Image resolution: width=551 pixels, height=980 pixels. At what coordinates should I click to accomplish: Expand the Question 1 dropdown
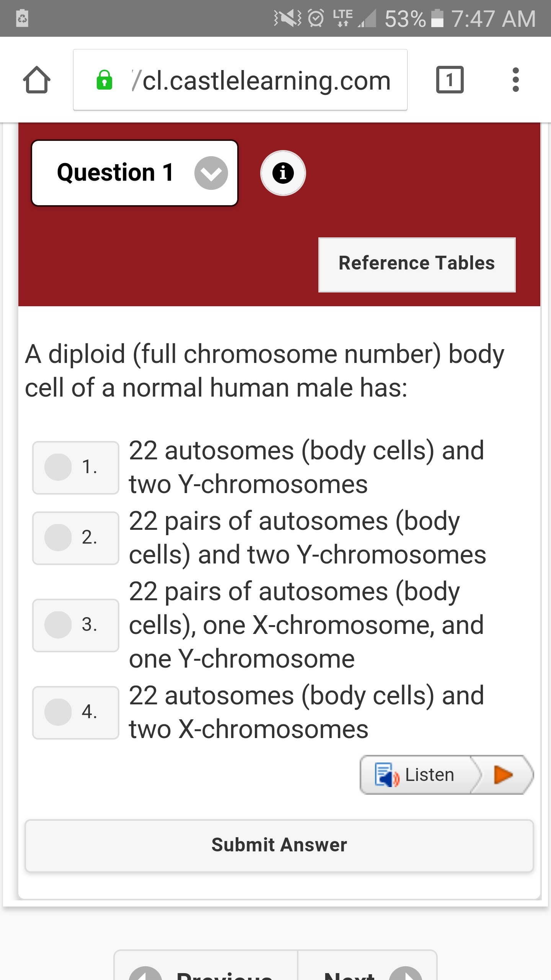click(135, 173)
